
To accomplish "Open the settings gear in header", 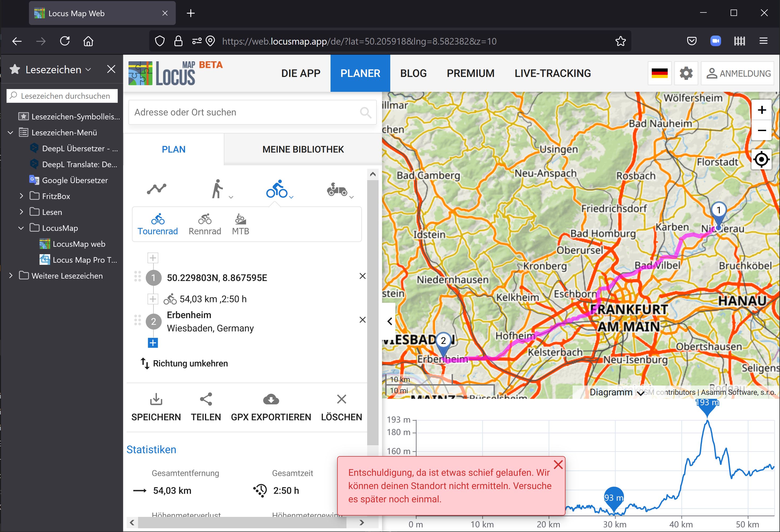I will coord(686,73).
